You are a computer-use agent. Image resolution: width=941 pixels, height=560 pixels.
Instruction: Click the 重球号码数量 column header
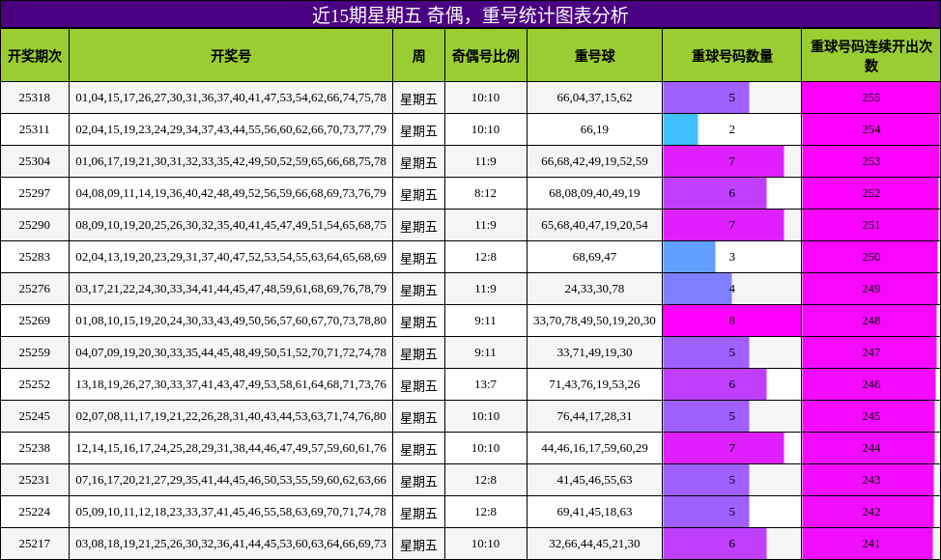pyautogui.click(x=730, y=56)
